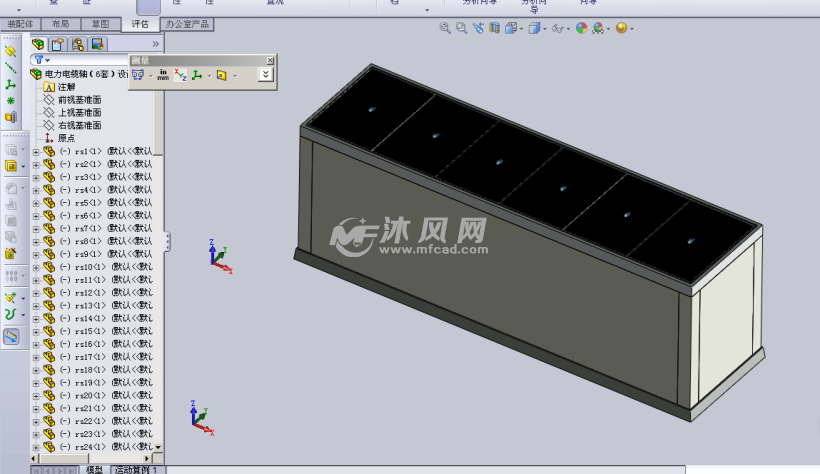Select the mate reference tool in left toolbar
820x474 pixels.
[x=10, y=117]
